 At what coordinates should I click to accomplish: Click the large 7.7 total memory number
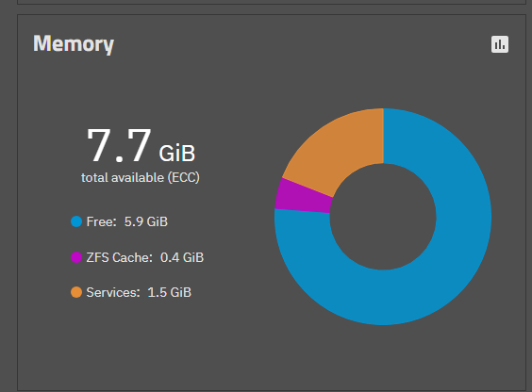[119, 146]
